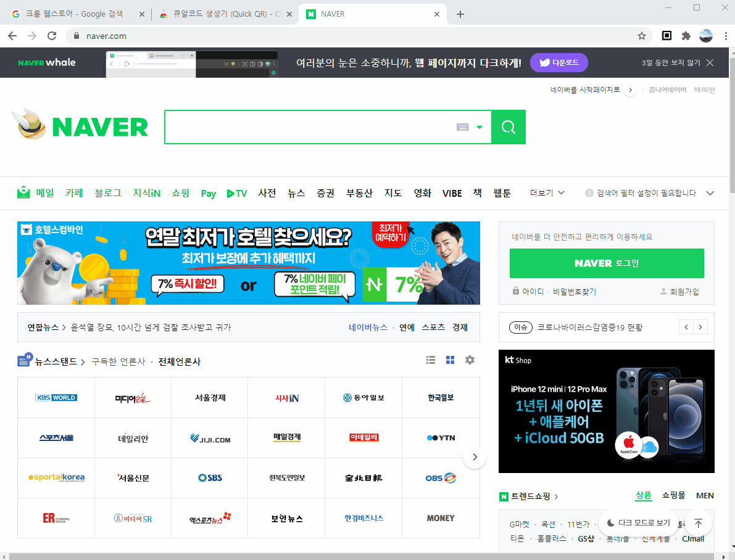This screenshot has height=560, width=735.
Task: Click 비밀번호찾기 link
Action: tap(574, 292)
